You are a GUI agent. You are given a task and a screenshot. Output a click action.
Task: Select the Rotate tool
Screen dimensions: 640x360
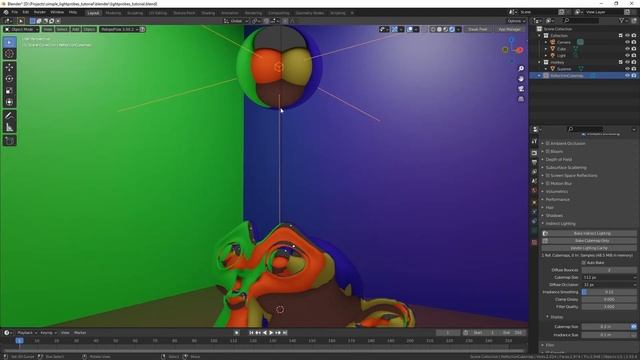click(9, 79)
